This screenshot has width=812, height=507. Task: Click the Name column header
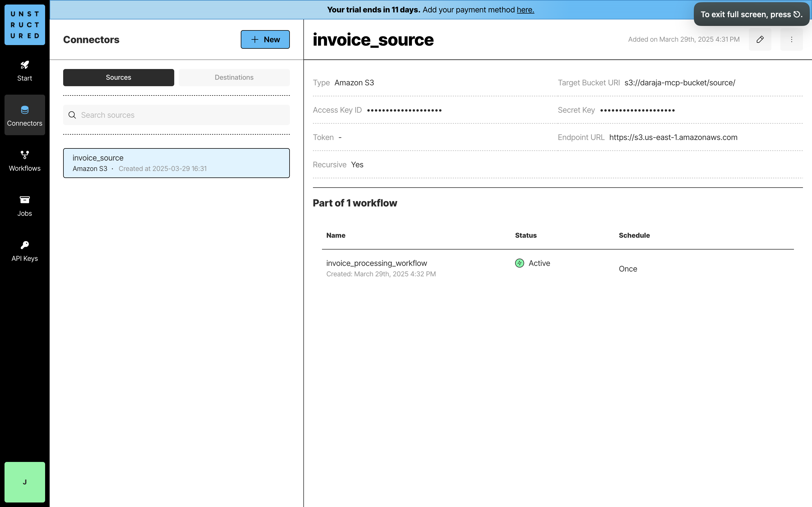tap(336, 235)
